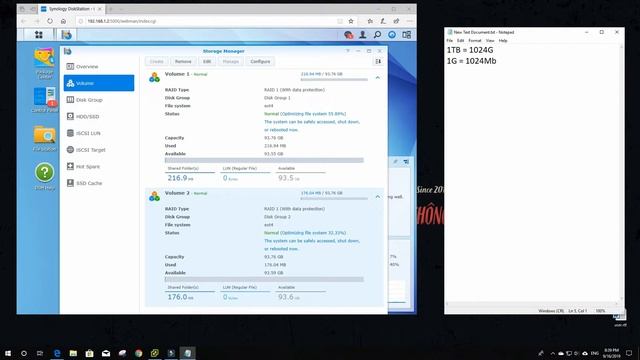Click the Volume 2 title text
The image size is (640, 360).
click(x=177, y=193)
